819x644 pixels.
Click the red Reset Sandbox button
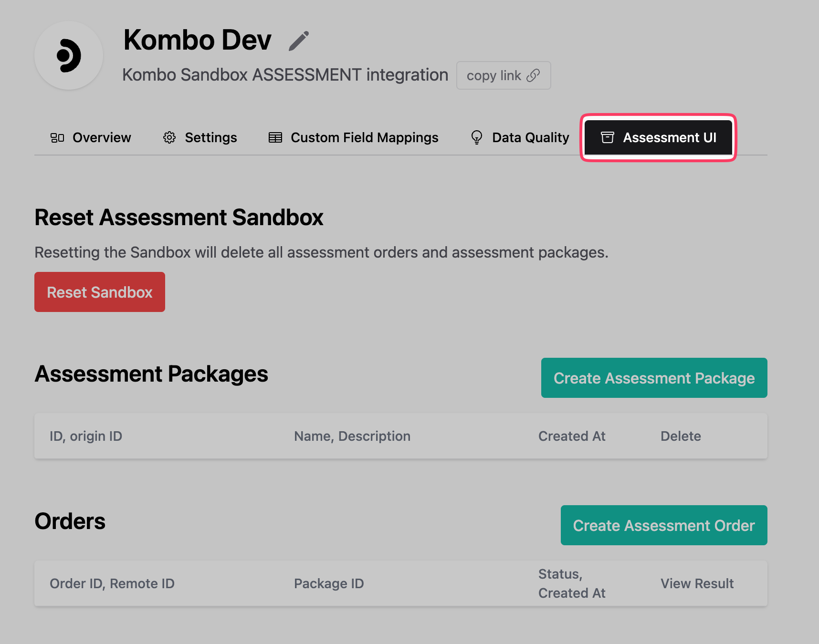click(x=100, y=292)
